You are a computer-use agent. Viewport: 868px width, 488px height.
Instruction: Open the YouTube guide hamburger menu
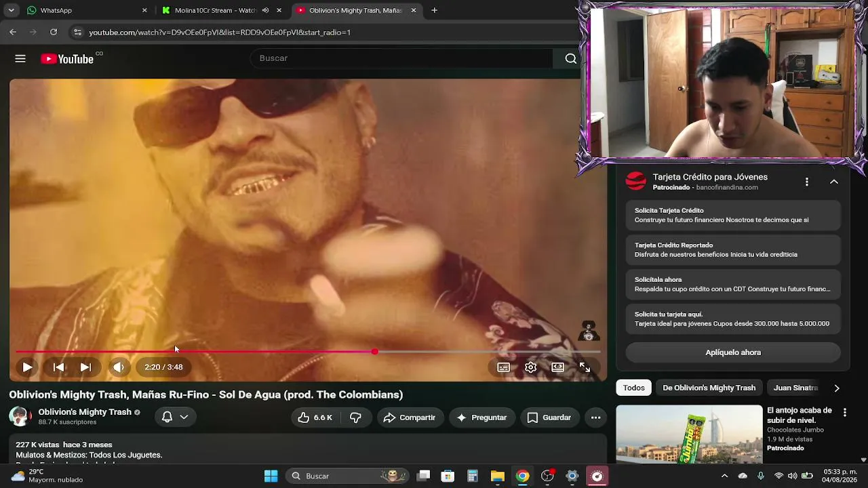(x=20, y=58)
